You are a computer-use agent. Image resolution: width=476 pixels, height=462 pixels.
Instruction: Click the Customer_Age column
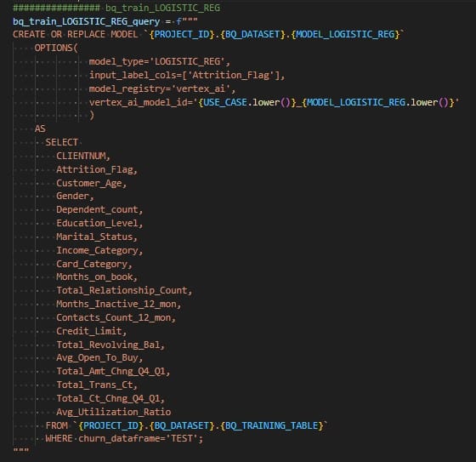point(89,183)
